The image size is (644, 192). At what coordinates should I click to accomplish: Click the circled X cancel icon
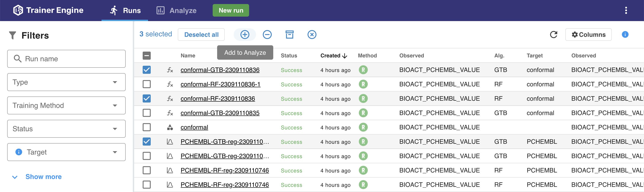pos(311,35)
